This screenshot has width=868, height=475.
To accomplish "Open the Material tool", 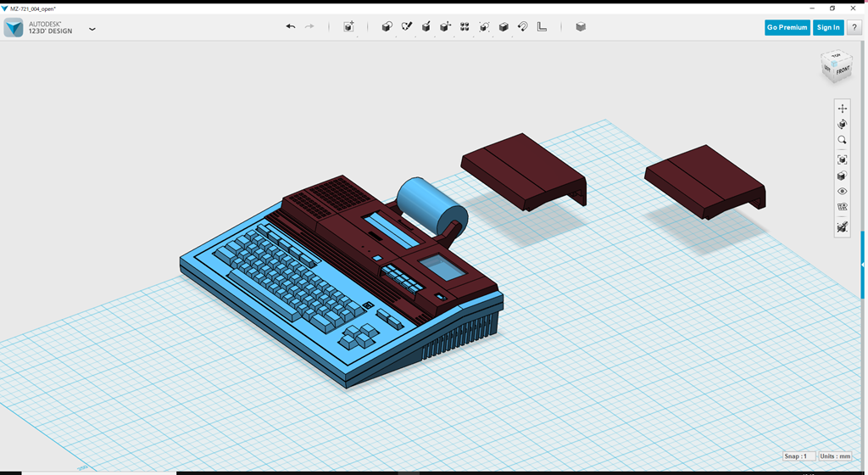I will click(581, 27).
